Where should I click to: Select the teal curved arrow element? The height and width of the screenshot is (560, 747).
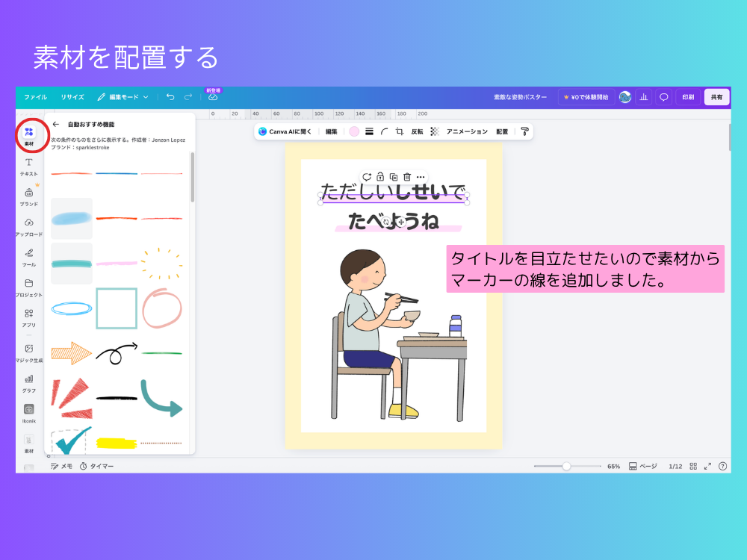[161, 398]
